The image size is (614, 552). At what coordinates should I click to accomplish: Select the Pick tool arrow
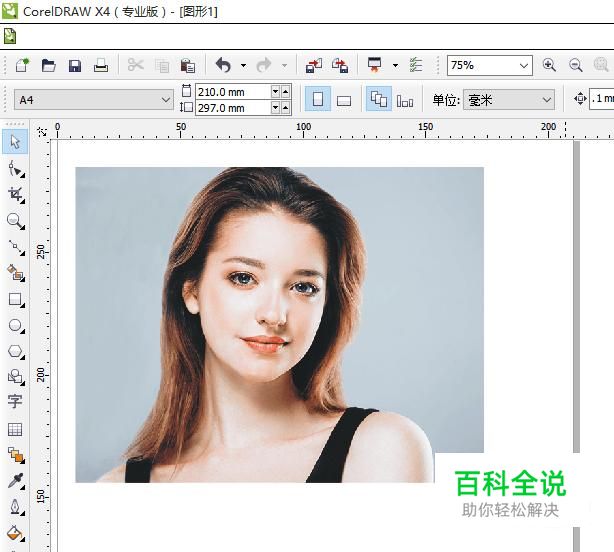[15, 142]
